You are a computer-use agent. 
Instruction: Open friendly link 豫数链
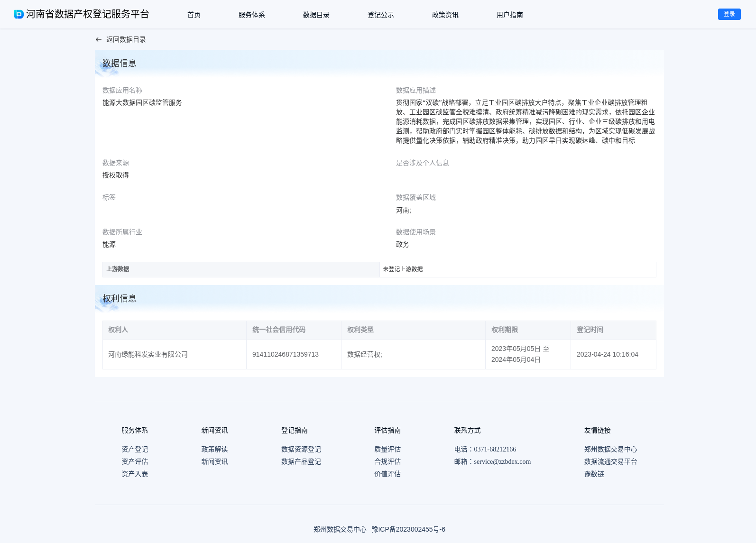click(x=594, y=474)
